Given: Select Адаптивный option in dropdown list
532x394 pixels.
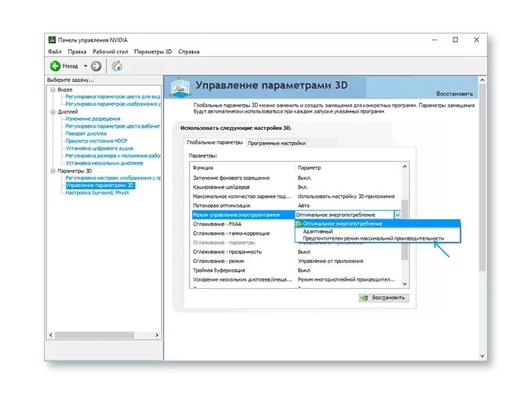Looking at the screenshot, I should (x=377, y=231).
